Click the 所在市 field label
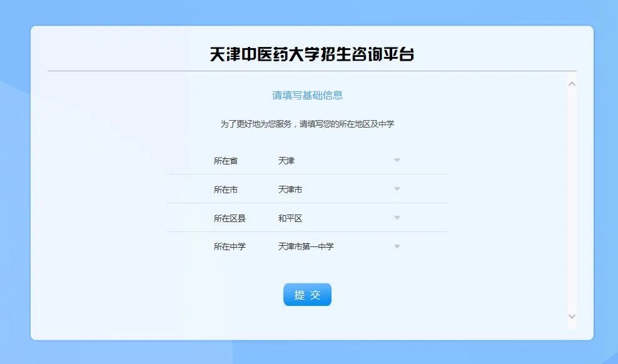 click(x=226, y=190)
